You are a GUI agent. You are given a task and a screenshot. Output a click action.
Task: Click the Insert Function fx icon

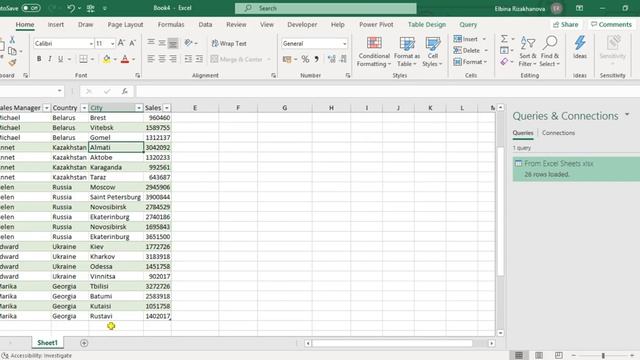(x=124, y=91)
